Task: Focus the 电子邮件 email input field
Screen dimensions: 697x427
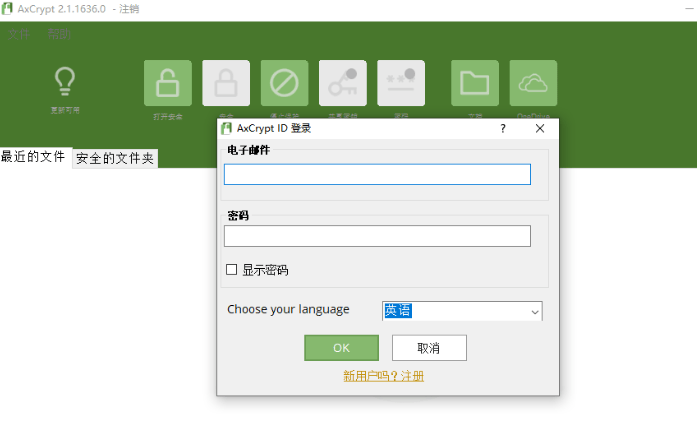Action: tap(377, 174)
